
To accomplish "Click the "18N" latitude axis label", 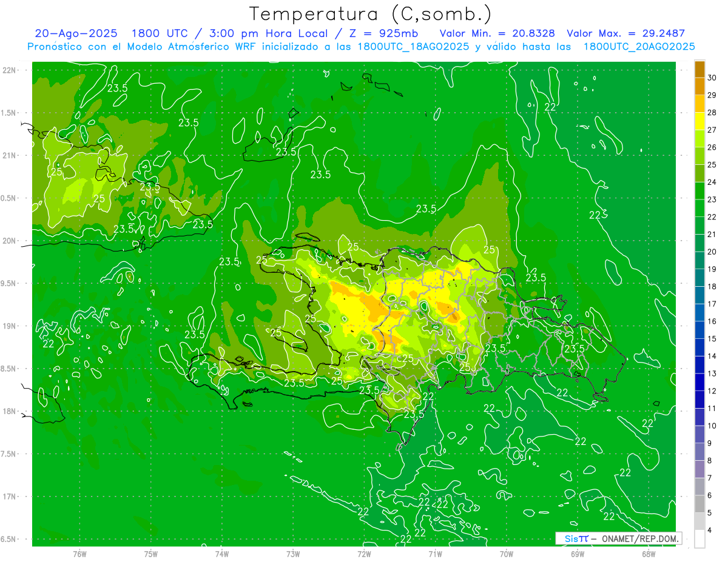I will point(10,411).
